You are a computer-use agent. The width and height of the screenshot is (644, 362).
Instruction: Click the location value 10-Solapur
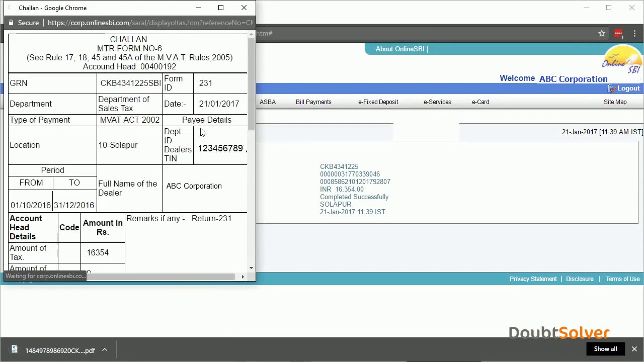[118, 145]
